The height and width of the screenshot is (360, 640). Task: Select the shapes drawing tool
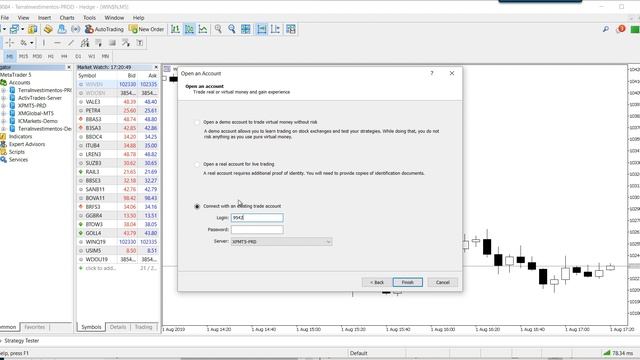tap(112, 43)
